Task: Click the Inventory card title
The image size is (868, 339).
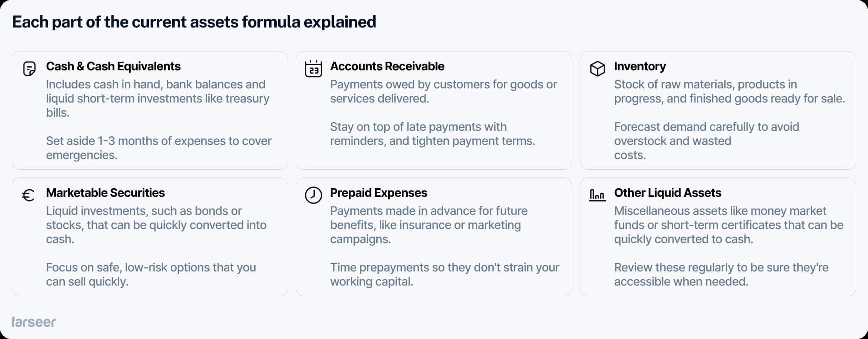Action: coord(640,66)
